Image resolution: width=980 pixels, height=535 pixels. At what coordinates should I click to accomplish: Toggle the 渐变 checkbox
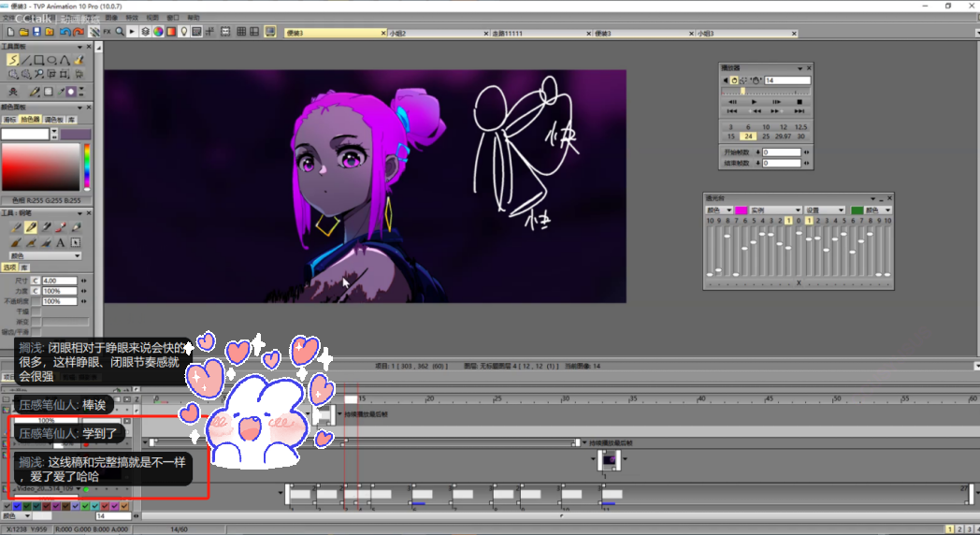[x=36, y=321]
